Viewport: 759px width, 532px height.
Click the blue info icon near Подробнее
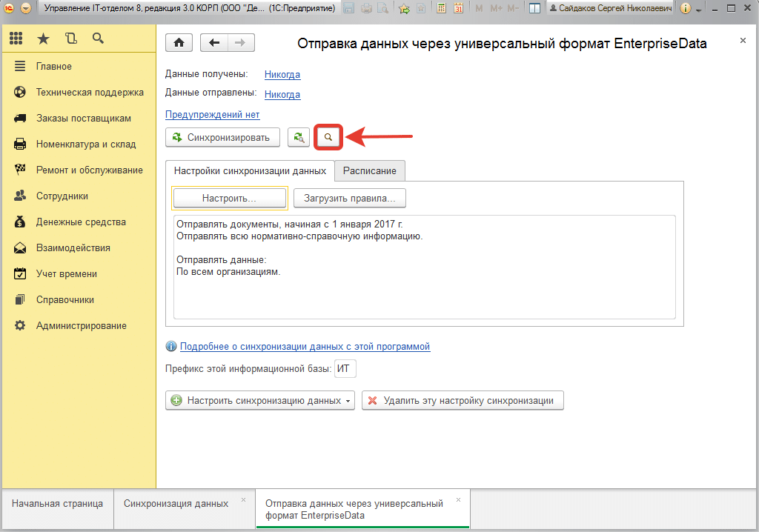[x=171, y=346]
